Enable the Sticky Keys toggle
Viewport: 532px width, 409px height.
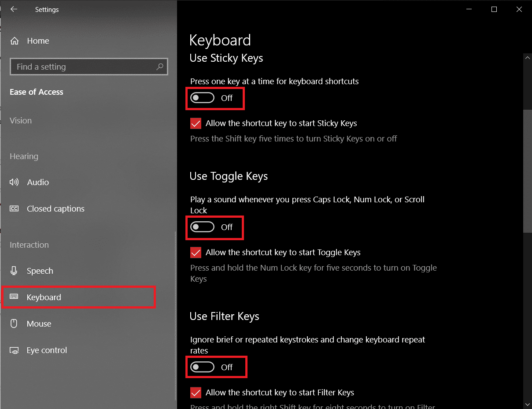[x=202, y=97]
